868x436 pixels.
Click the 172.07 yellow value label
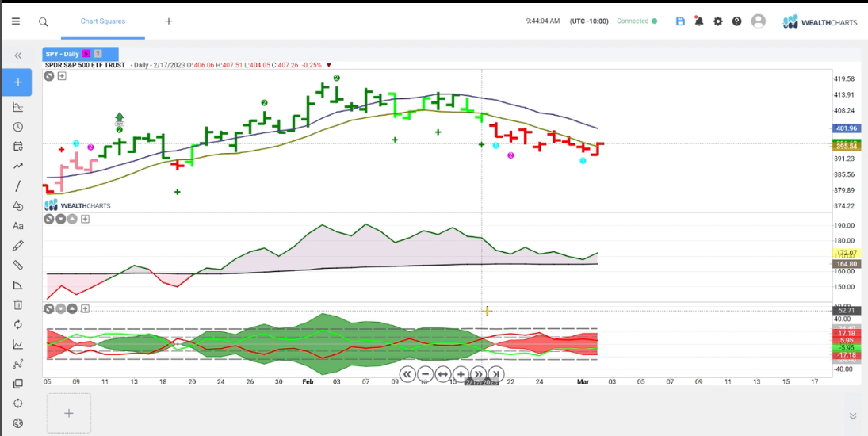[x=845, y=253]
